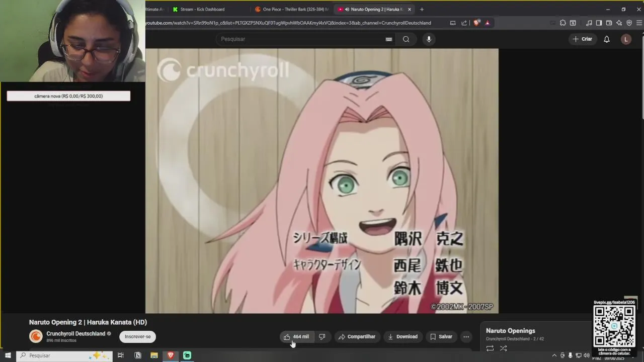644x362 pixels.
Task: Click '896 mil inscritos' subscriber count
Action: coord(61,340)
